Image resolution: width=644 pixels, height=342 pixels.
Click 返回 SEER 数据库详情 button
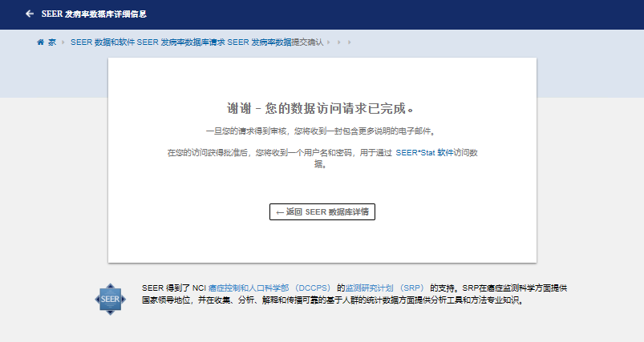point(322,212)
